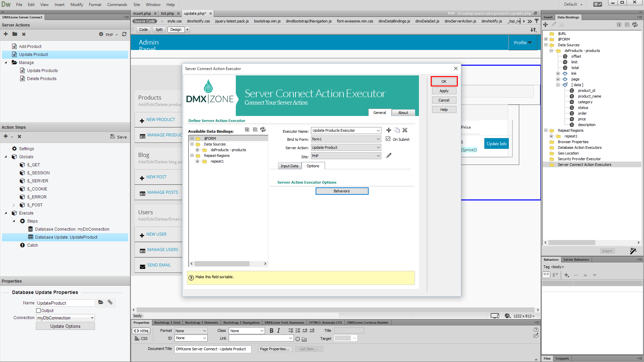The height and width of the screenshot is (362, 644).
Task: Remove selected action step X icon
Action: coord(19,136)
